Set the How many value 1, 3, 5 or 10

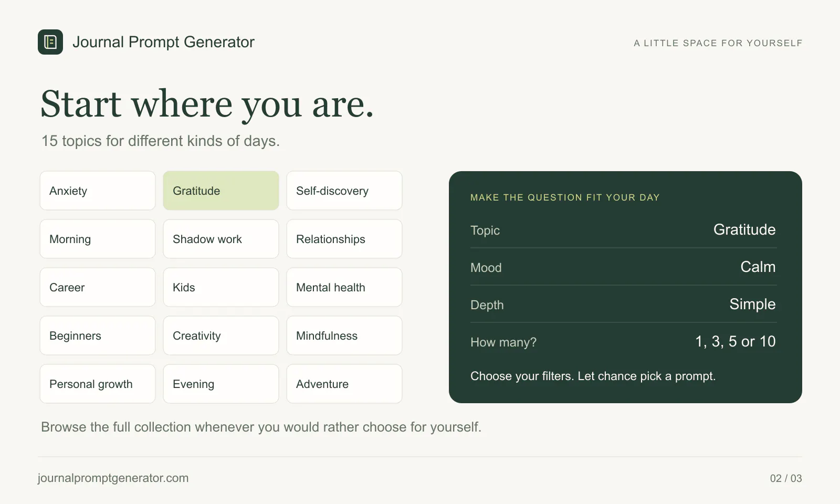click(x=736, y=341)
